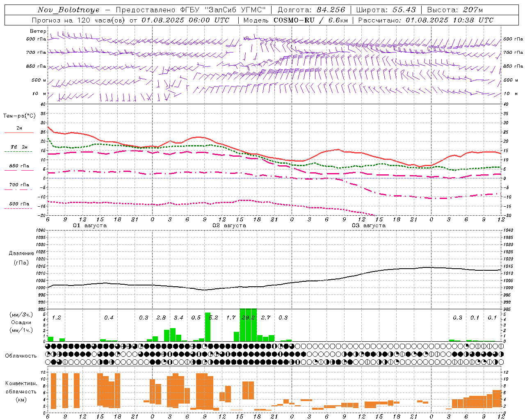
Task: Click the Тем-ра(°C) panel label
Action: pyautogui.click(x=19, y=116)
